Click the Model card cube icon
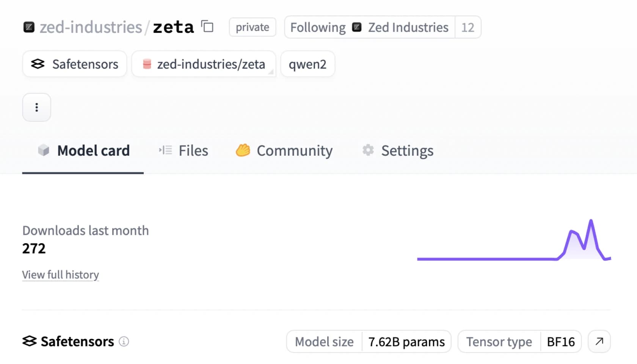637x364 pixels. pyautogui.click(x=44, y=150)
